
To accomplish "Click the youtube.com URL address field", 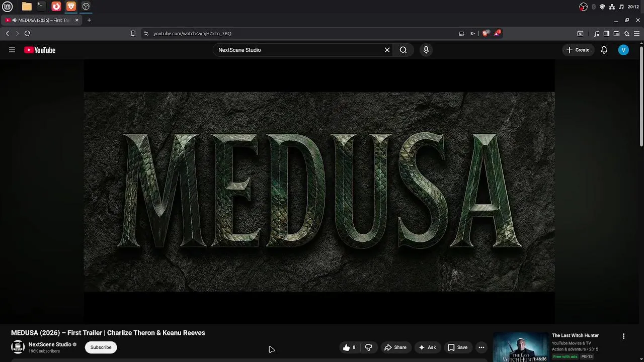I will coord(302,33).
